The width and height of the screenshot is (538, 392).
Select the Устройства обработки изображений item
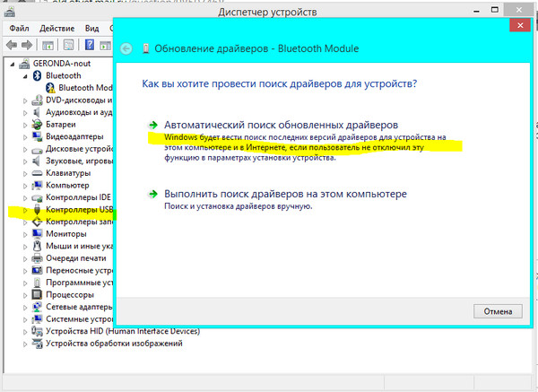[114, 344]
